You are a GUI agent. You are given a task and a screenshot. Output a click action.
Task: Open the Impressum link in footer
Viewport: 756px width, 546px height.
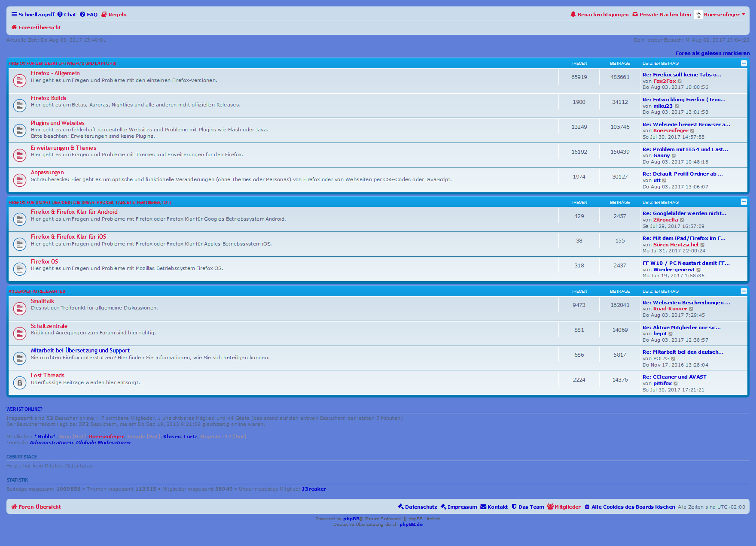point(459,507)
